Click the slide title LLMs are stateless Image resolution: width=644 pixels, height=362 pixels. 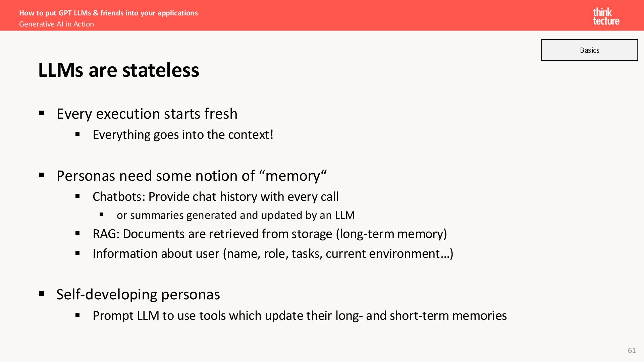click(119, 70)
